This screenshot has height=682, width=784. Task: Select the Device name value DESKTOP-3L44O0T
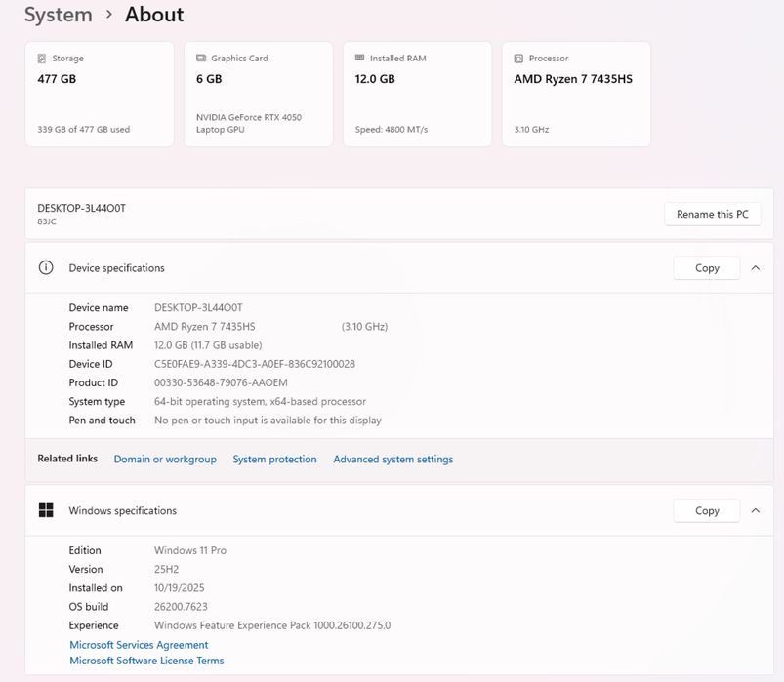coord(198,307)
